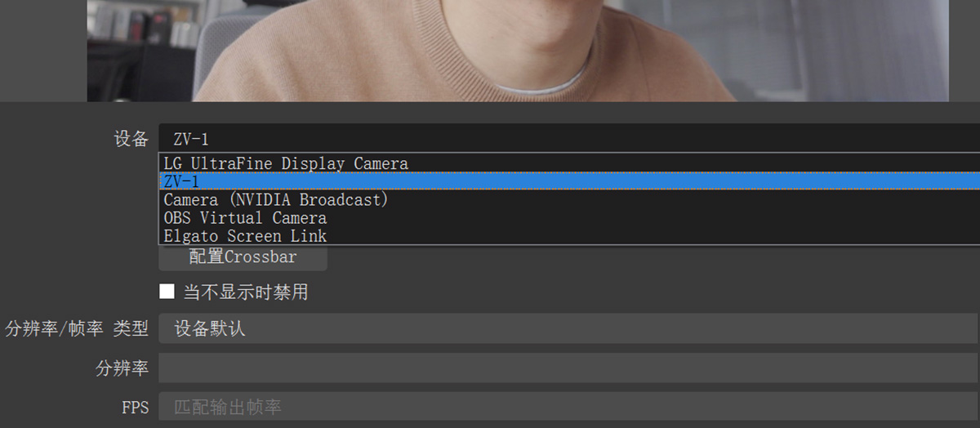Toggle the 当不显示时禁用 checkbox
980x428 pixels.
click(167, 292)
